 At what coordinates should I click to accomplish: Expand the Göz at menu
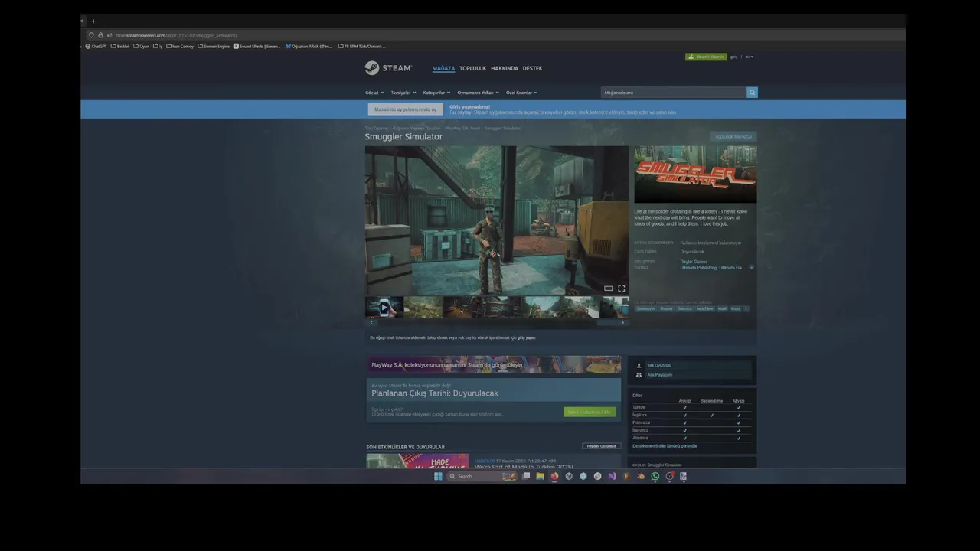click(374, 93)
